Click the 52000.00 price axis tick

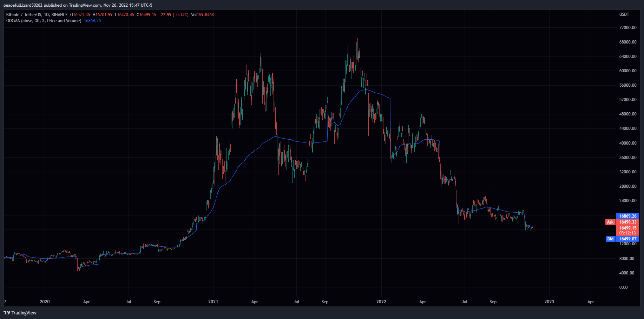pyautogui.click(x=628, y=100)
